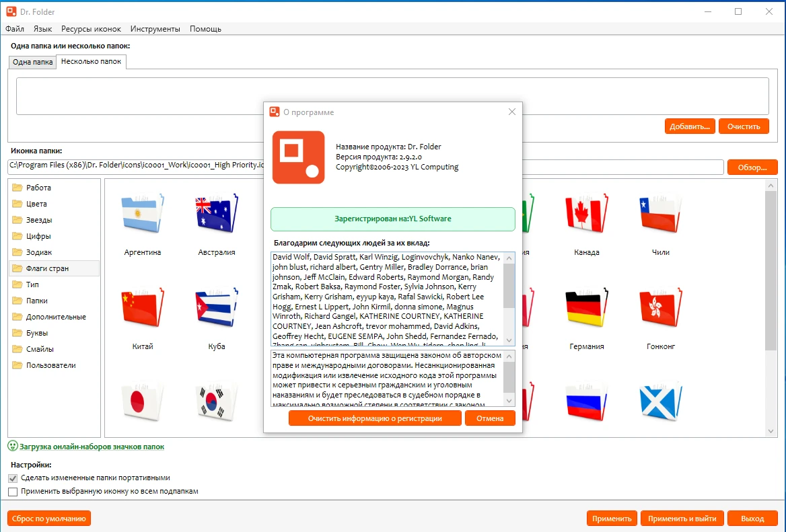Image resolution: width=786 pixels, height=532 pixels.
Task: Open the Ресурсы иконок menu
Action: pyautogui.click(x=92, y=28)
